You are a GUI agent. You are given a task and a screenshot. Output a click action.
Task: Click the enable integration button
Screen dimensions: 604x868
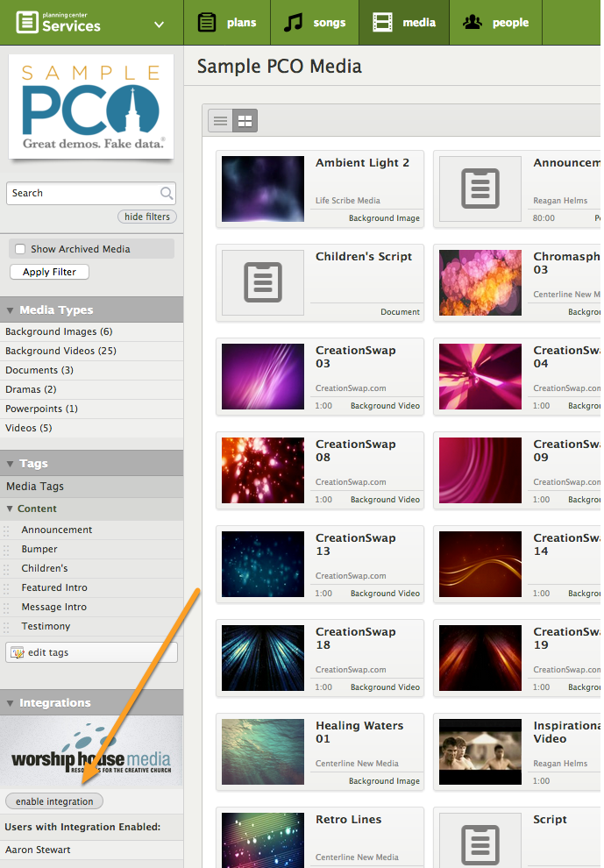[54, 801]
